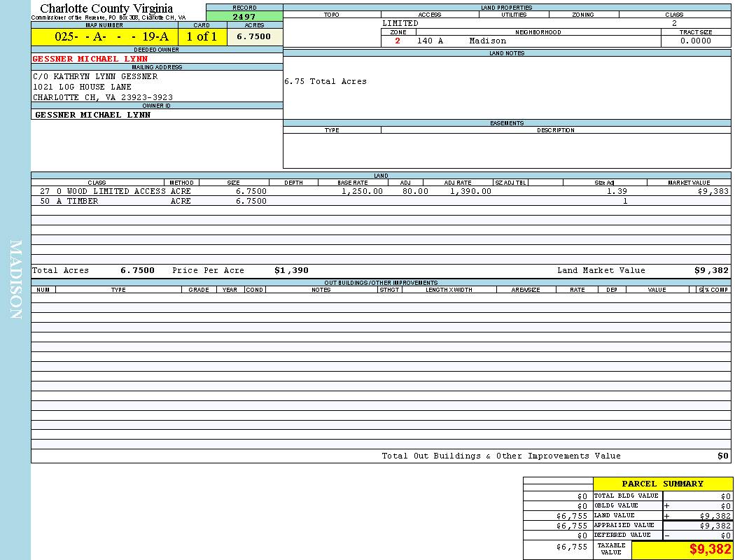Click the $9,383 market value cell

point(713,191)
